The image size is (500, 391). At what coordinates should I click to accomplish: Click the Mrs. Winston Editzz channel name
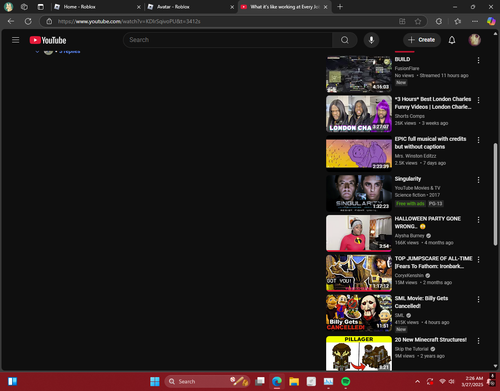(415, 156)
